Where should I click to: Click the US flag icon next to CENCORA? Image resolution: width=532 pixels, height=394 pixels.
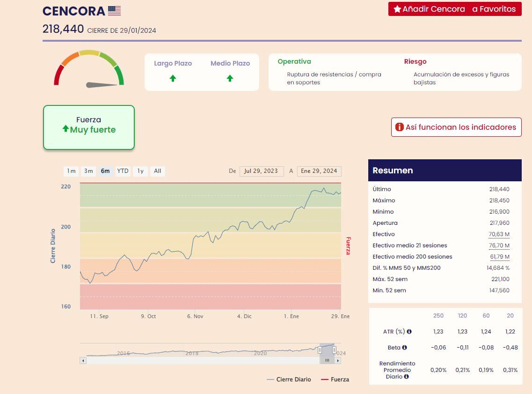pyautogui.click(x=114, y=11)
